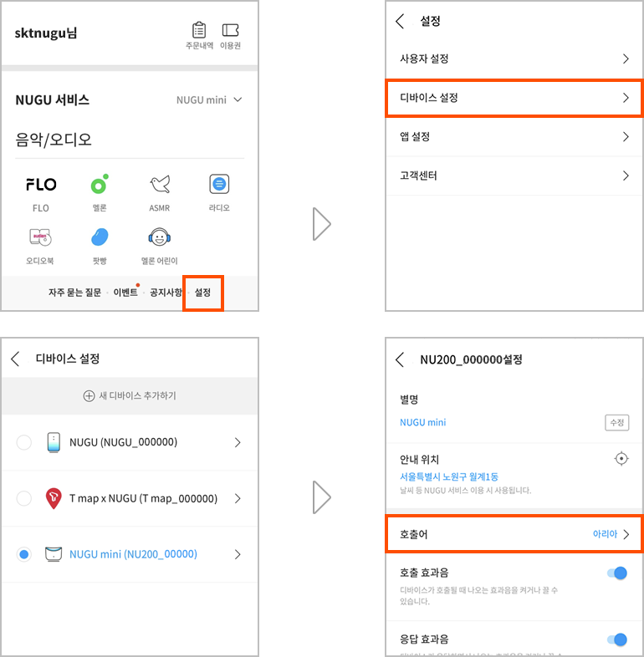
Task: Click the 호출어 row label
Action: tap(413, 534)
